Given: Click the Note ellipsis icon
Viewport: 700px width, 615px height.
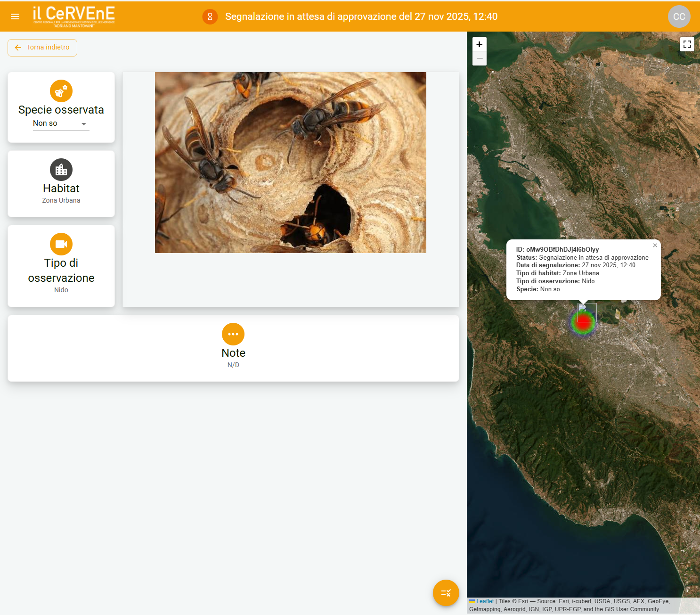Looking at the screenshot, I should [x=233, y=334].
